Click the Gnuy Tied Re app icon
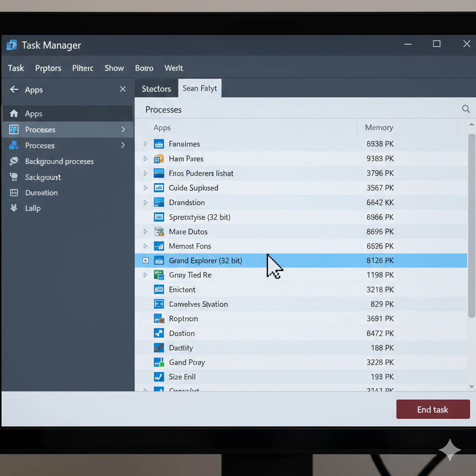 (159, 275)
